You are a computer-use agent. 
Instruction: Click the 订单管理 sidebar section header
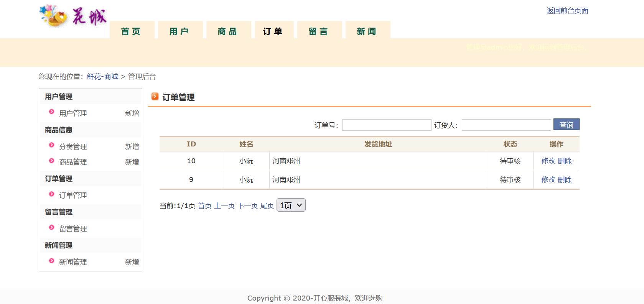(59, 179)
